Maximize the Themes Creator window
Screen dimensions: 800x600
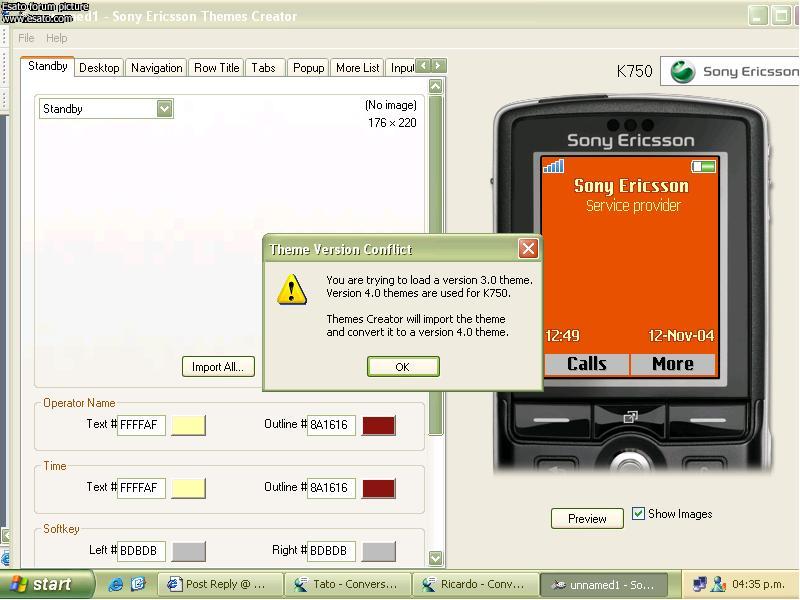click(x=781, y=16)
